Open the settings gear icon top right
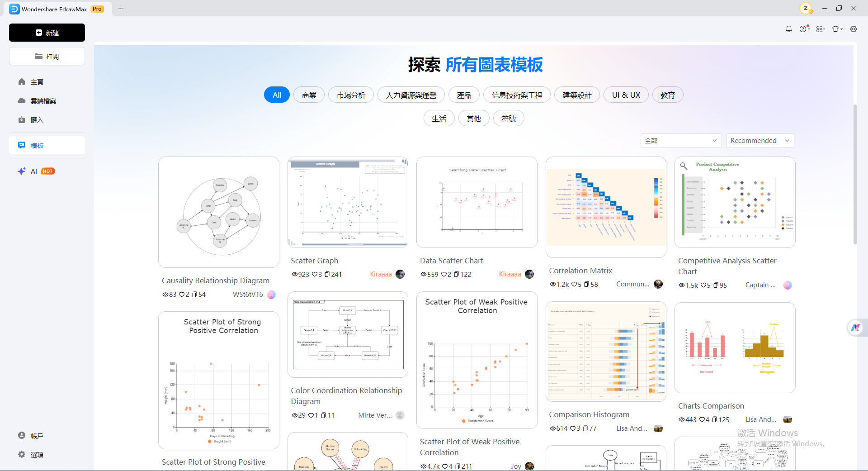This screenshot has width=868, height=471. (x=854, y=29)
